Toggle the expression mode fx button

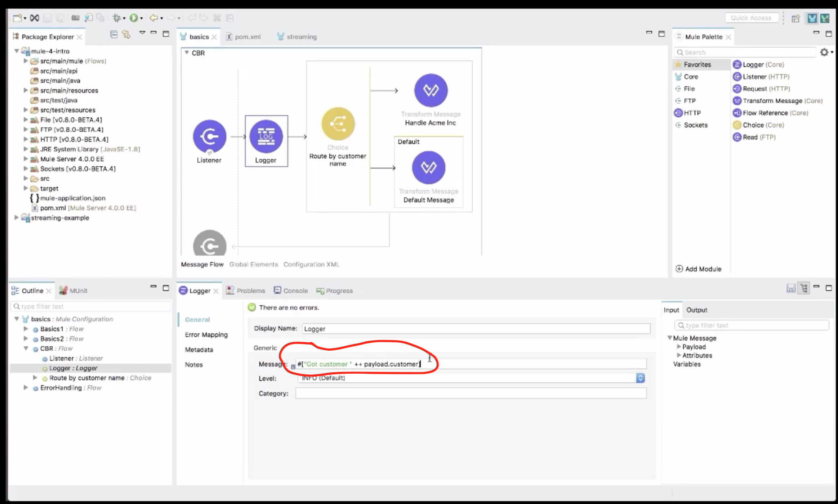(x=293, y=366)
